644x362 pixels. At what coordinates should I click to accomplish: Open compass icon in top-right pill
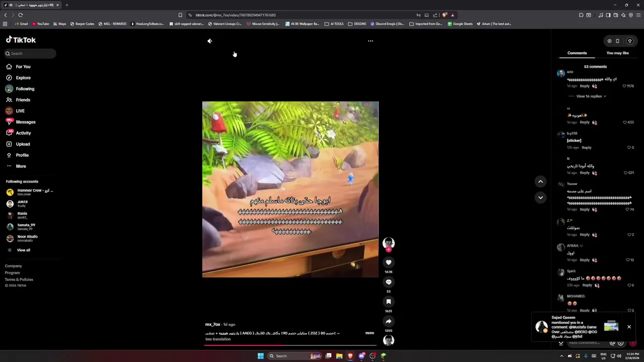609,41
